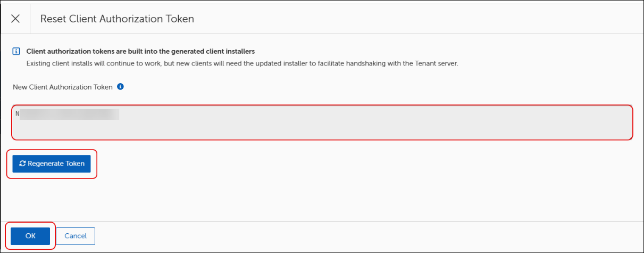Click the vertical divider next to the X

[30, 19]
